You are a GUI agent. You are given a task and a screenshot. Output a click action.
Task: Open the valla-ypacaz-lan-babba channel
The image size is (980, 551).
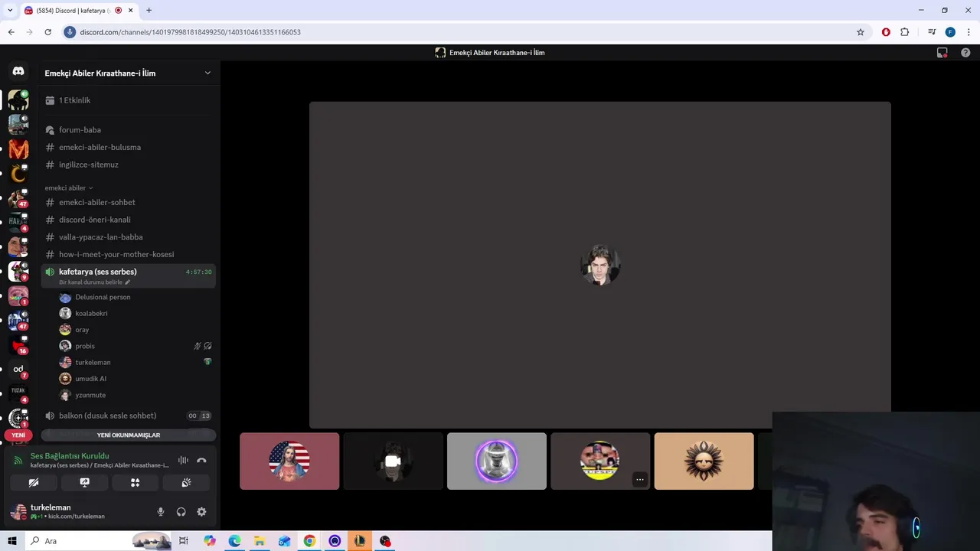click(x=128, y=237)
